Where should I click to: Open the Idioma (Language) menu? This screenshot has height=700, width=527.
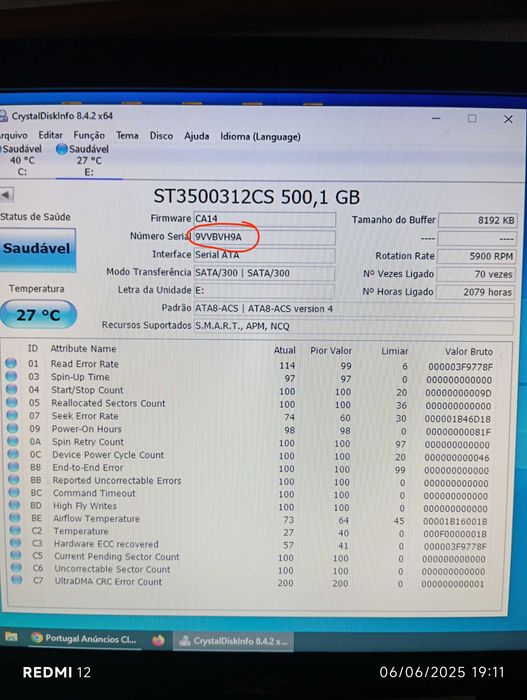coord(260,137)
